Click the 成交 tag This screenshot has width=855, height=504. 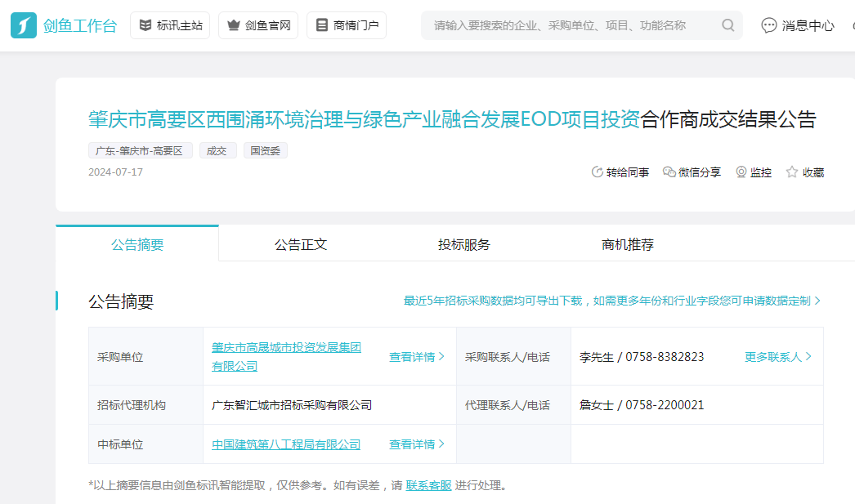[217, 151]
